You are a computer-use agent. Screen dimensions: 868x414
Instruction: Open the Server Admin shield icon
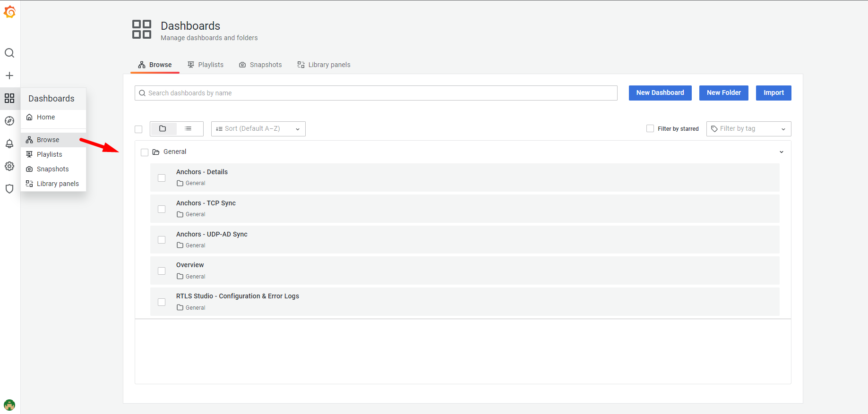tap(9, 189)
